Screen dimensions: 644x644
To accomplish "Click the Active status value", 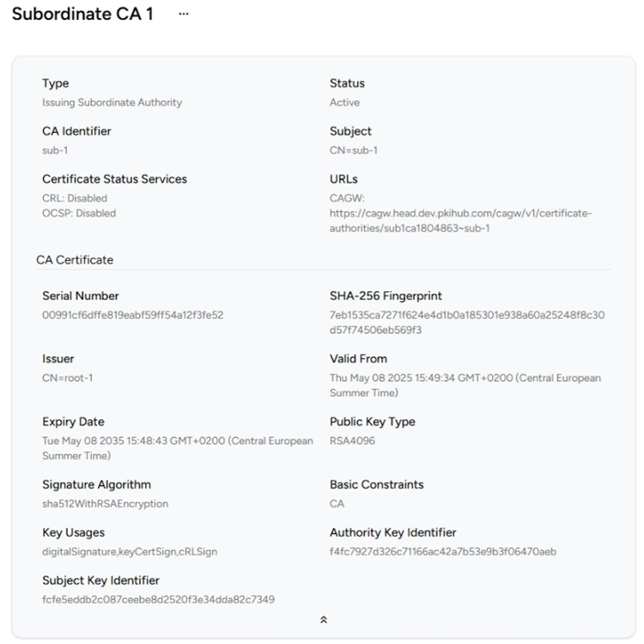I will click(x=344, y=102).
